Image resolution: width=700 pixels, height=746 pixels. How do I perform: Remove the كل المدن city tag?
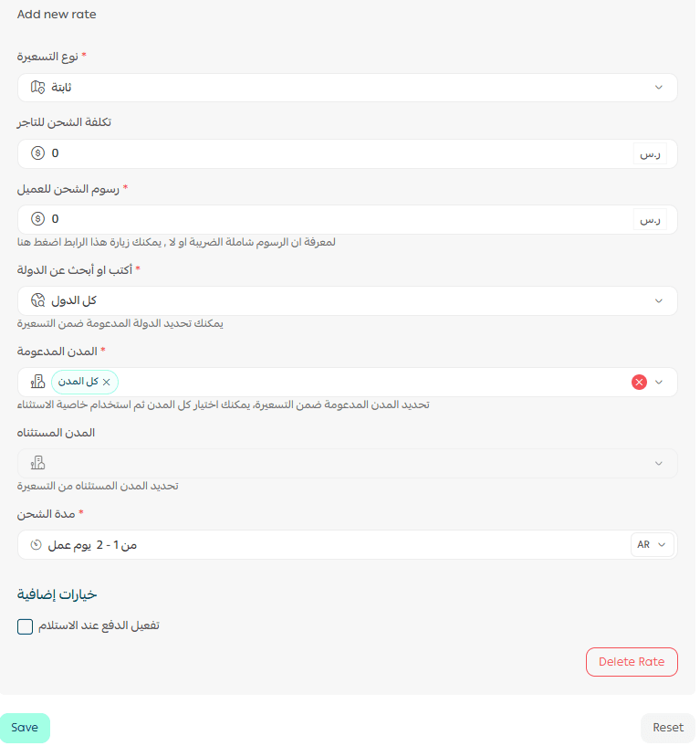coord(107,382)
